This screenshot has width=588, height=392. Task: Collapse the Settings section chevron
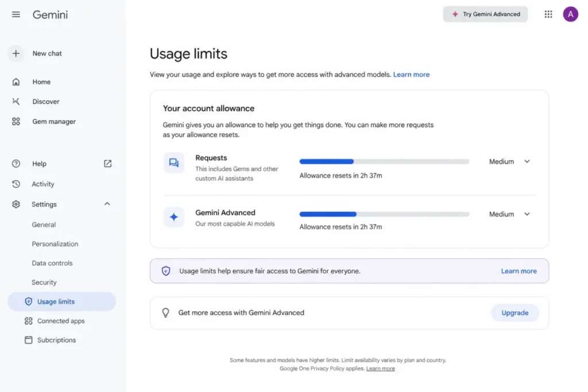point(107,204)
